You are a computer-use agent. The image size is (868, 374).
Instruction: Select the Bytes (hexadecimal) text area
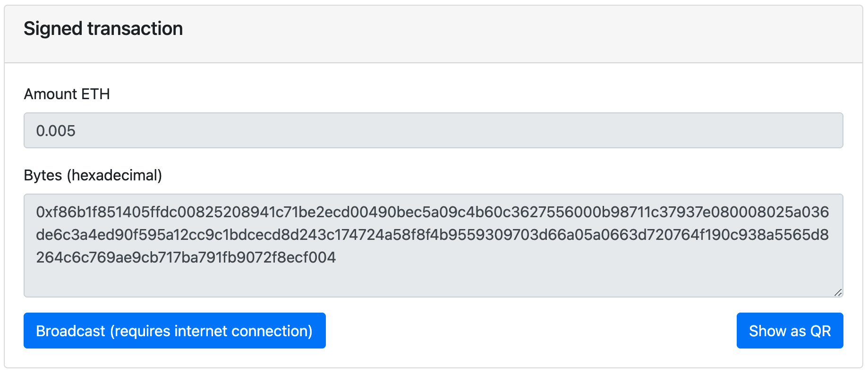[x=434, y=246]
